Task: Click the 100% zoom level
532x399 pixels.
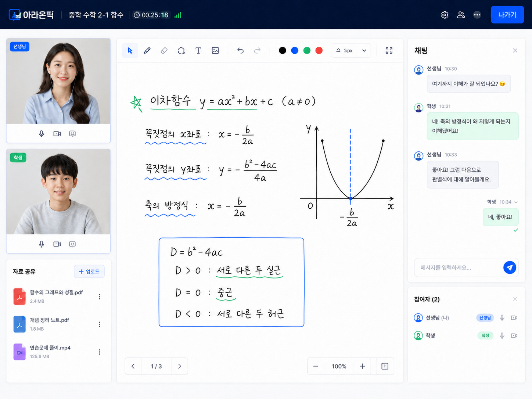Action: click(x=339, y=366)
